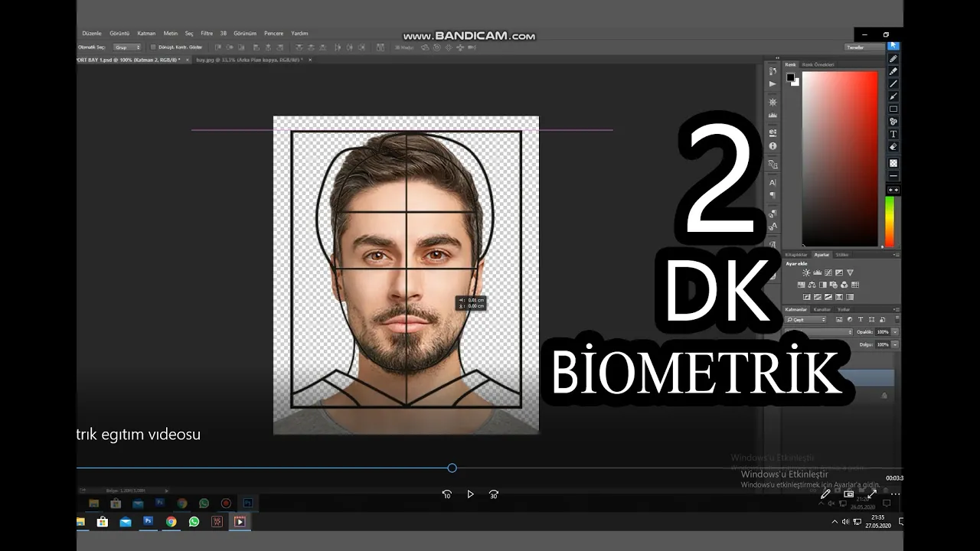Add a Black & White adjustment
The image size is (980, 551).
tap(822, 285)
